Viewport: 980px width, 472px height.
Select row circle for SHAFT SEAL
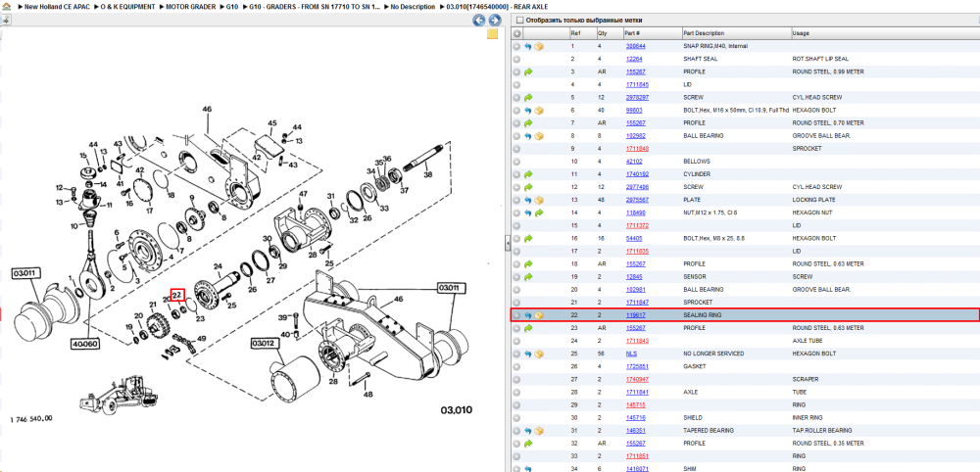(x=516, y=59)
